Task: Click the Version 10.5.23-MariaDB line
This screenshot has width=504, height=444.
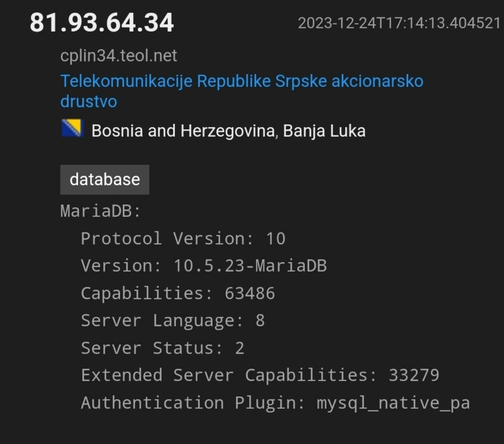Action: (204, 266)
